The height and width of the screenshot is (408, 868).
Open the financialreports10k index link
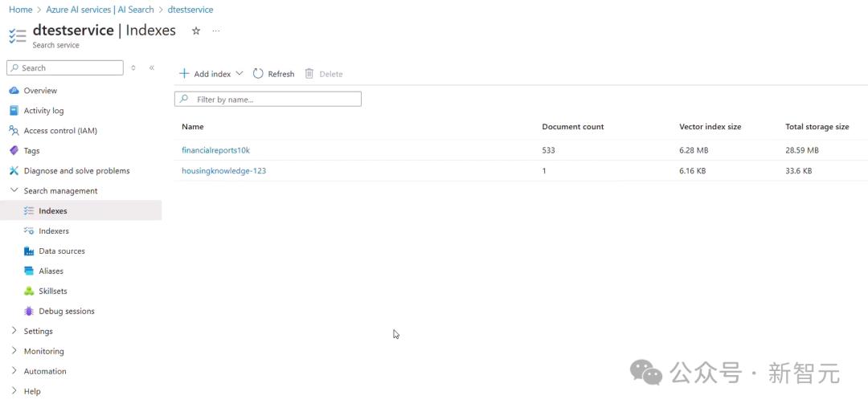[x=215, y=150]
